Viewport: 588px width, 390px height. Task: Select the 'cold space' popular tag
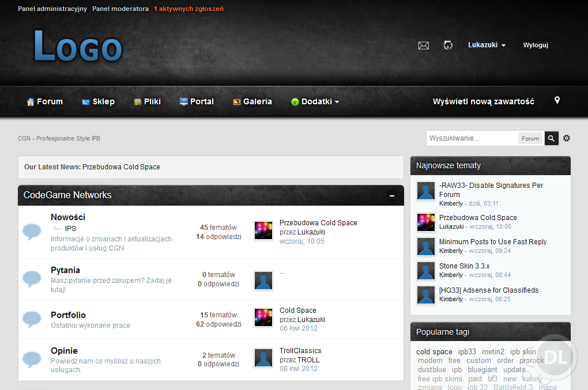click(434, 351)
